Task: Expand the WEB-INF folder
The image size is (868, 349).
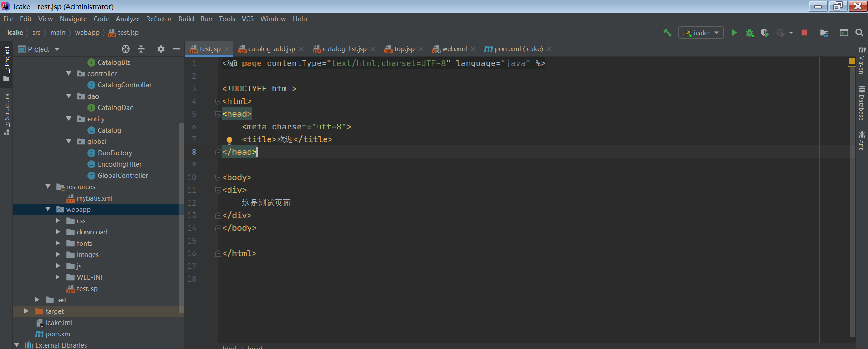Action: click(x=58, y=277)
